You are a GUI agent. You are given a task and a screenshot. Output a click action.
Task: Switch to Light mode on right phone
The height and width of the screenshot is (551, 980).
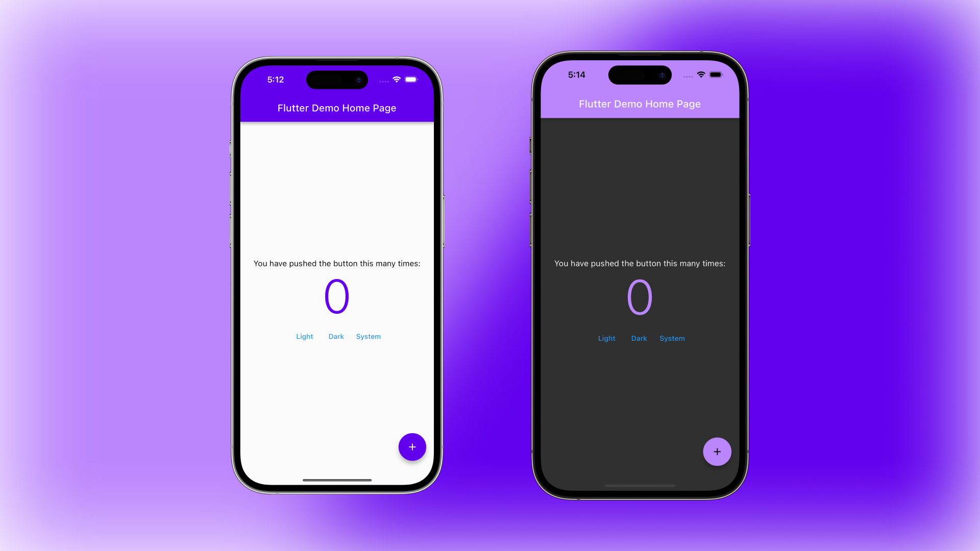pos(607,338)
